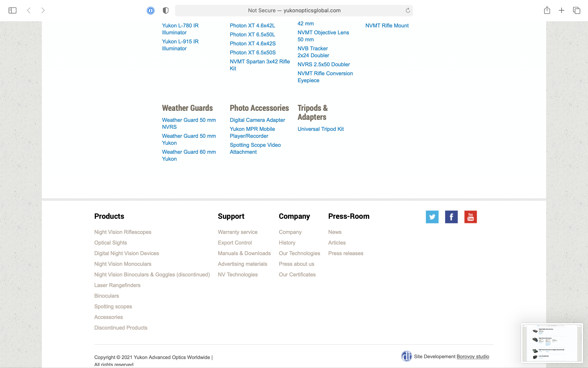Open NVMT Spartan 3x42 Rifle Kit link
This screenshot has height=368, width=588.
click(x=260, y=65)
